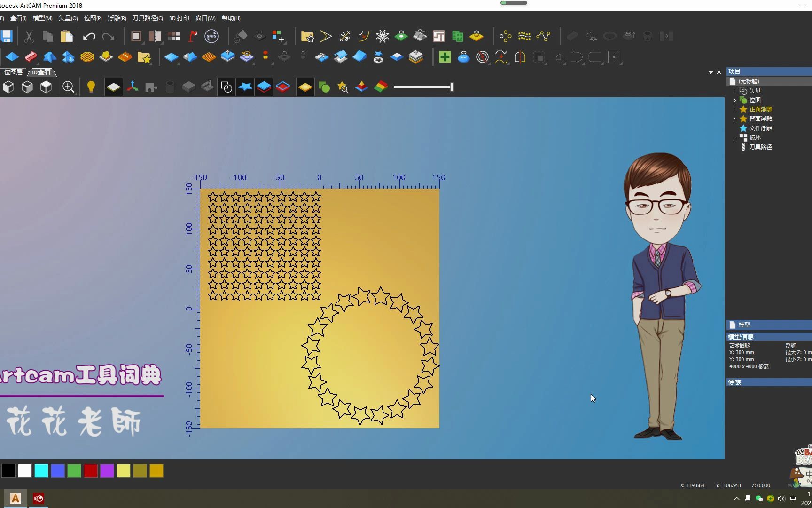The width and height of the screenshot is (812, 508).
Task: Click the yellow woven knot relief icon
Action: pyautogui.click(x=87, y=57)
